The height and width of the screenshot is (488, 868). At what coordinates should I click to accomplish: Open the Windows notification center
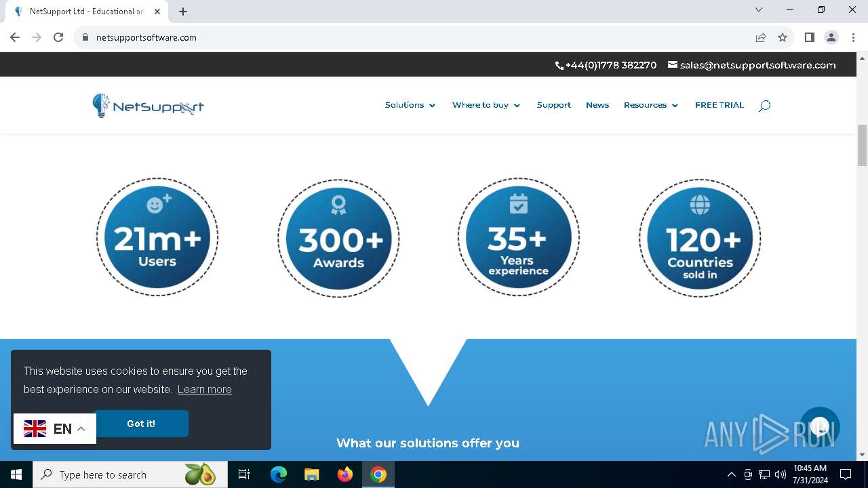(x=846, y=474)
